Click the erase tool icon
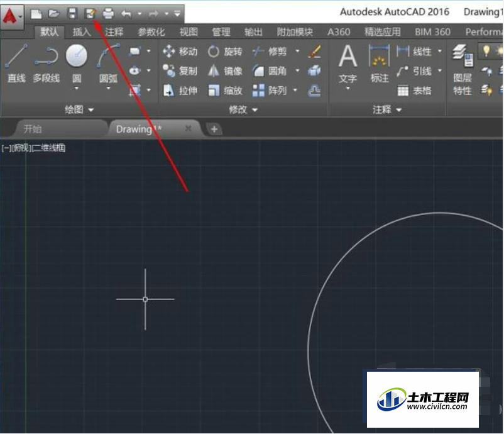504x434 pixels. pyautogui.click(x=314, y=52)
